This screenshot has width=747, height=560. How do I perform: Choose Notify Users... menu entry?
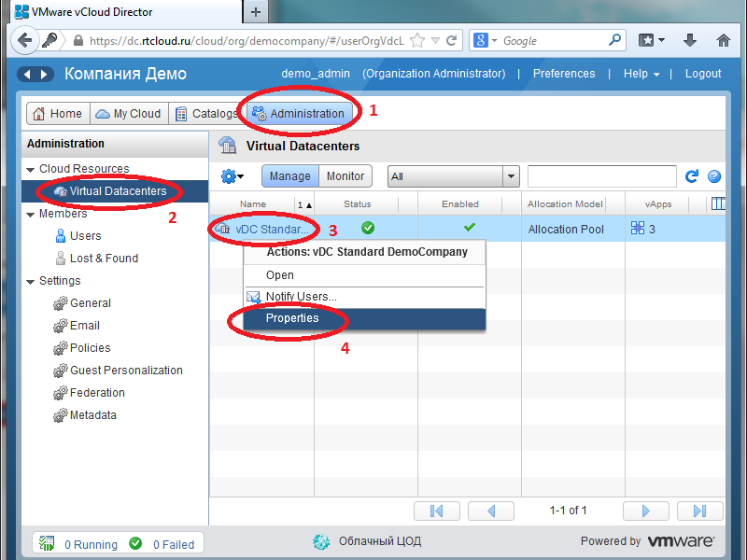click(x=364, y=297)
